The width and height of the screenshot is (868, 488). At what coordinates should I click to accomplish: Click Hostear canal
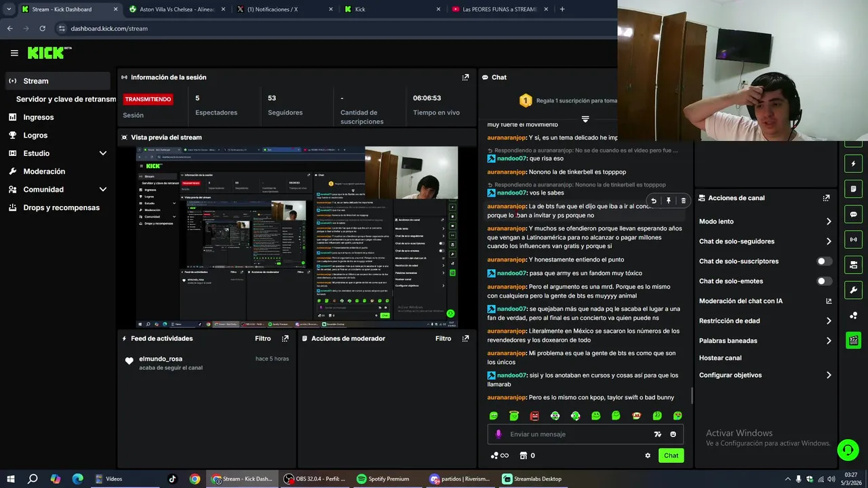(x=720, y=358)
